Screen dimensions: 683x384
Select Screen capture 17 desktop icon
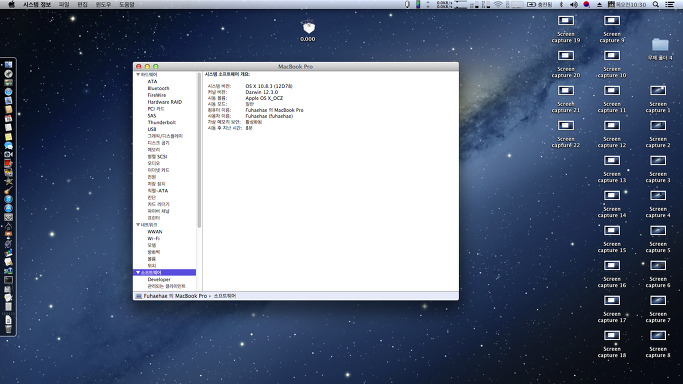(612, 300)
